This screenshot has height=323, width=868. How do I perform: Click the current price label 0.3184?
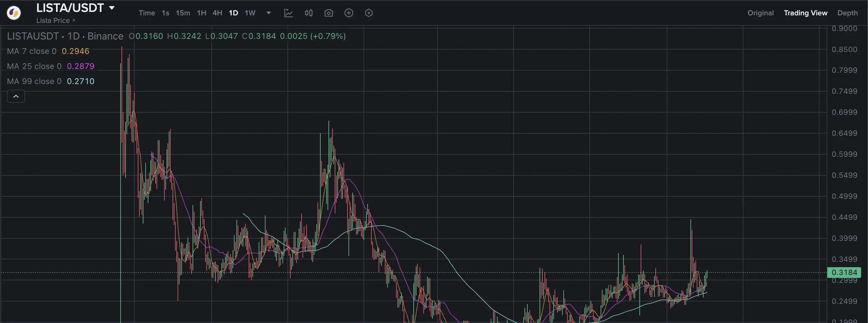pos(844,273)
